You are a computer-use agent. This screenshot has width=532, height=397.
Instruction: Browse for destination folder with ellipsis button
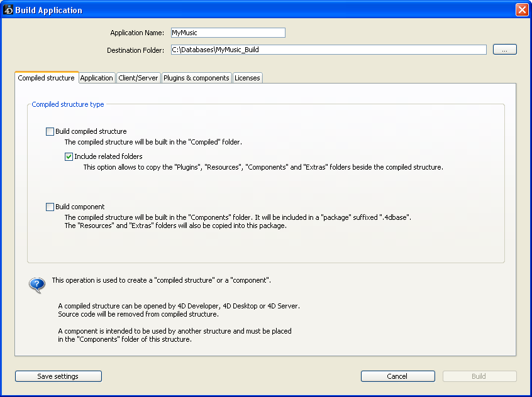(504, 50)
